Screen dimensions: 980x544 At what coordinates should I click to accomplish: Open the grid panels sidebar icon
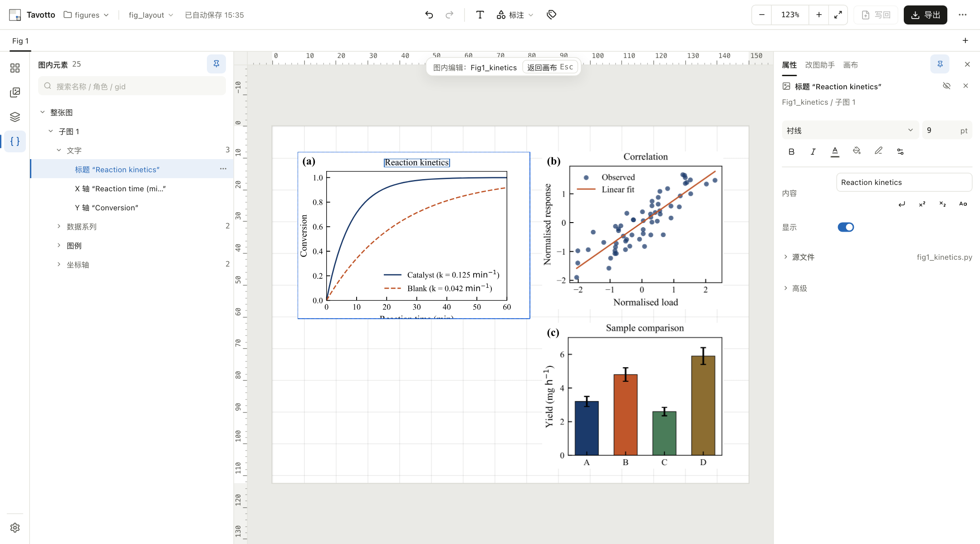[x=15, y=68]
